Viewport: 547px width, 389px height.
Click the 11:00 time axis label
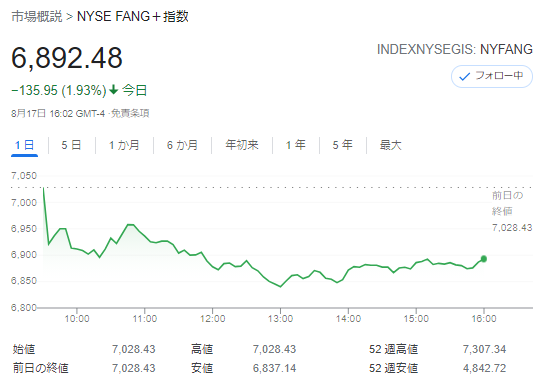[x=145, y=319]
